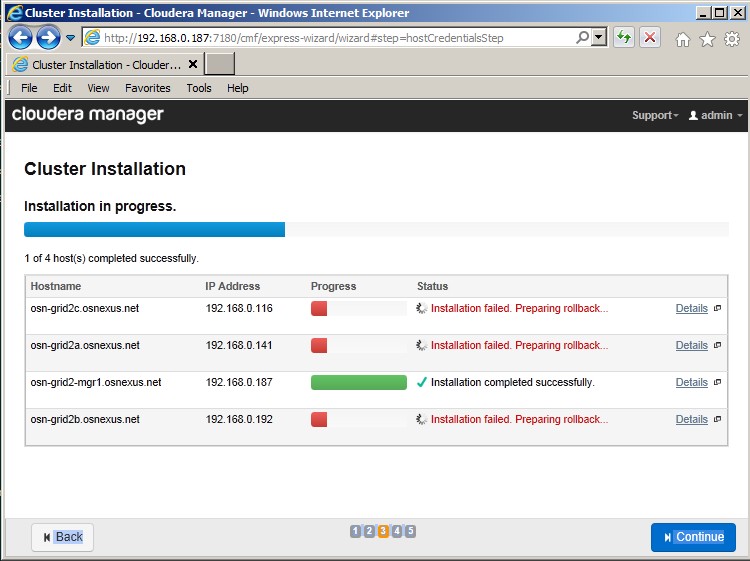Click the Hostname column header
The width and height of the screenshot is (750, 561).
pyautogui.click(x=56, y=286)
